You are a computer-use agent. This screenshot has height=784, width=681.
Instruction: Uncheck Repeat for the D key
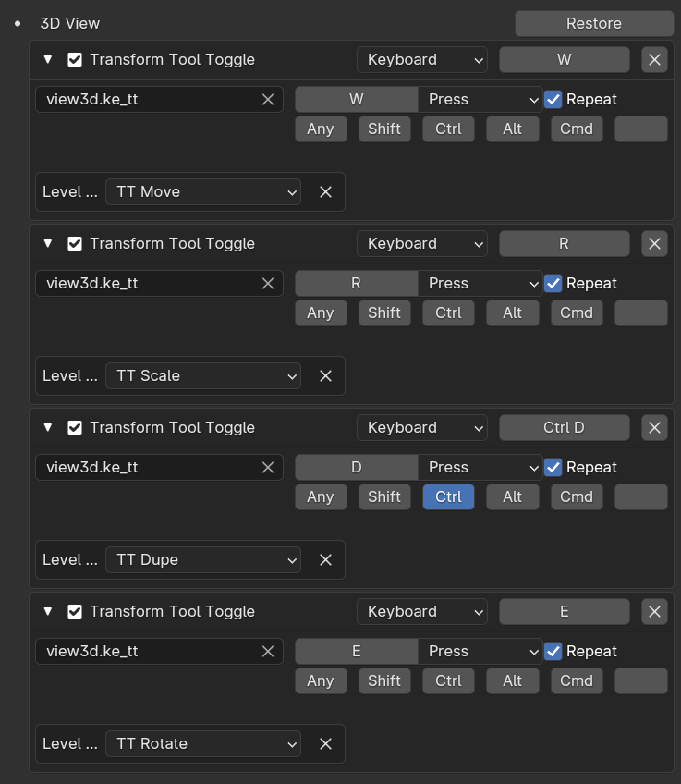point(553,468)
